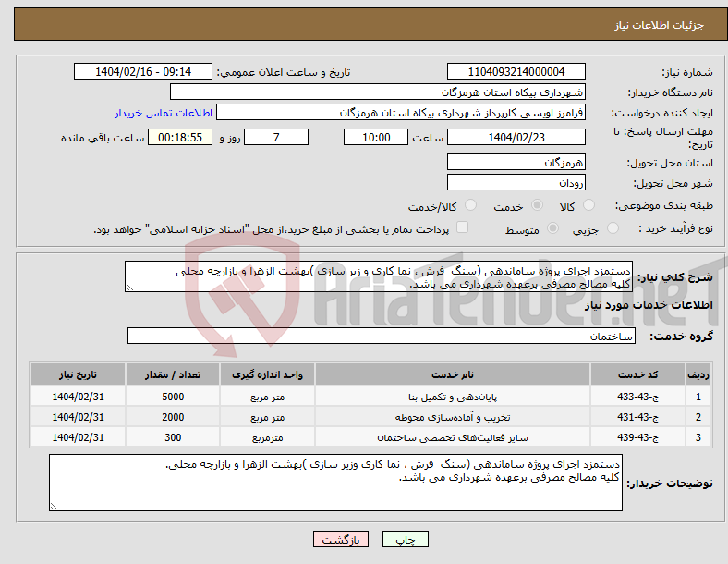The height and width of the screenshot is (564, 728).
Task: Click the نام خدمت column header
Action: [x=453, y=374]
